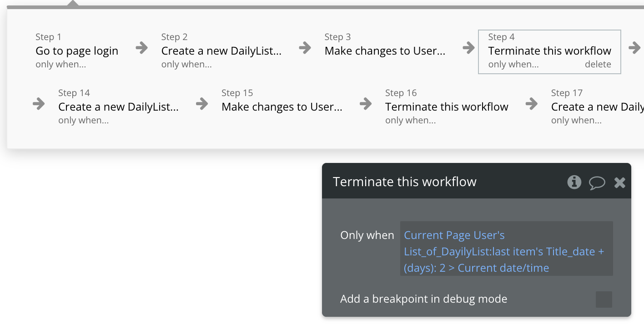Click the arrow between Step 1 and Step 2

(x=142, y=48)
